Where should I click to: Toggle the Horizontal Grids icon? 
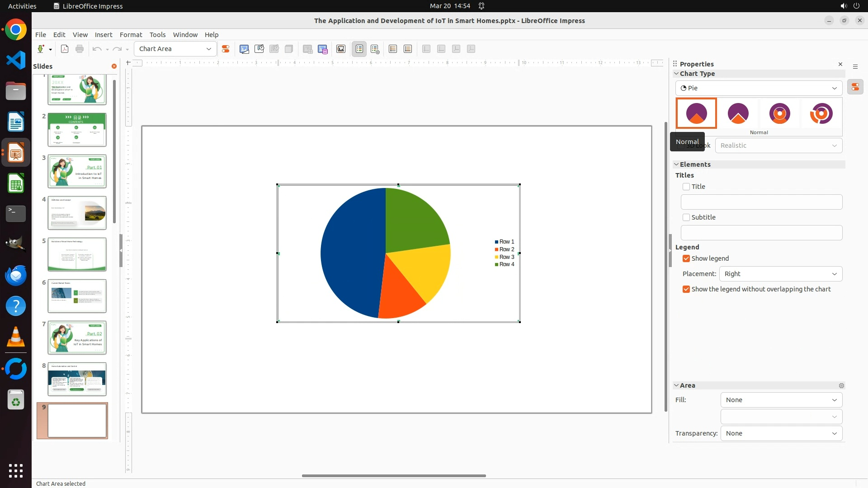point(393,49)
